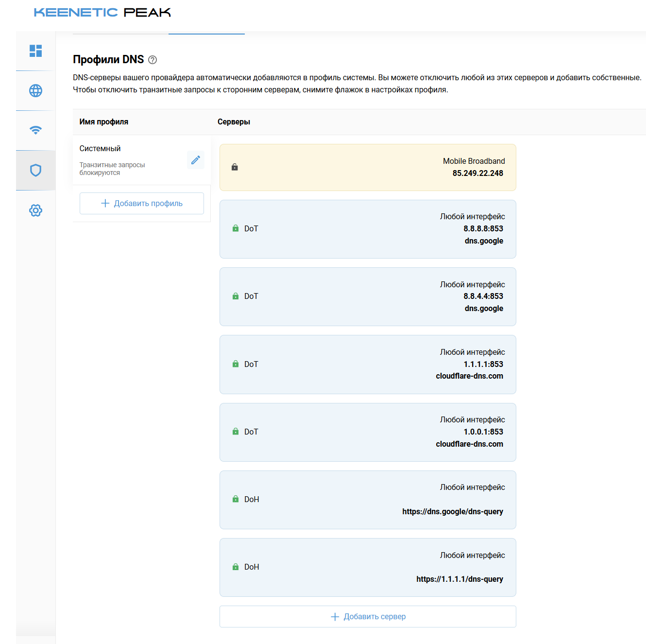646x644 pixels.
Task: Select the shield security section
Action: (35, 170)
